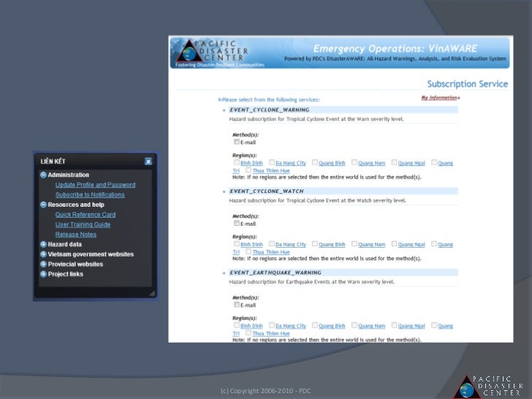This screenshot has width=532, height=399.
Task: Expand Vietnam government websites section
Action: coord(43,254)
